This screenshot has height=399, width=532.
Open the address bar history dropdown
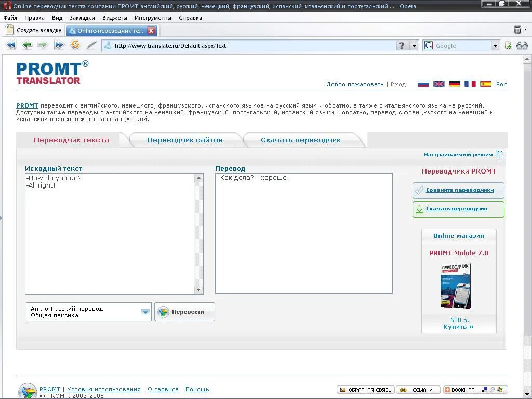pos(414,46)
